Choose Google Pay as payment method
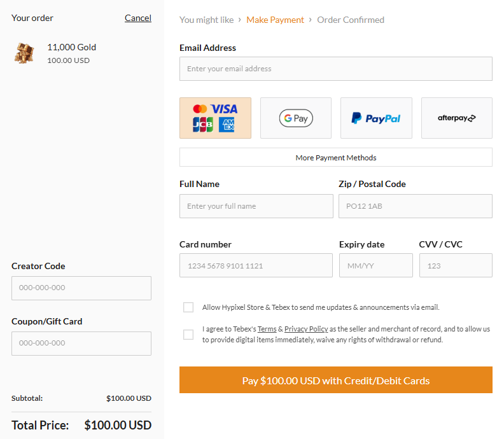Image resolution: width=504 pixels, height=439 pixels. coord(295,118)
